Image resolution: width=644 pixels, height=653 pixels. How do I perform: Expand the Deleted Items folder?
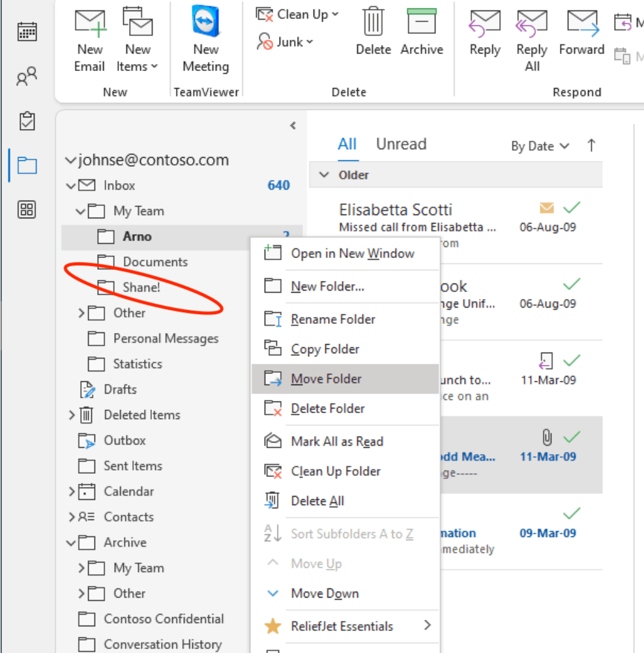72,415
